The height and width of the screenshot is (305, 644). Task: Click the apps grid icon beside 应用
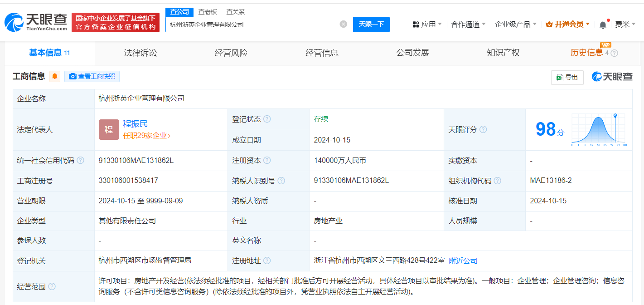click(x=415, y=24)
